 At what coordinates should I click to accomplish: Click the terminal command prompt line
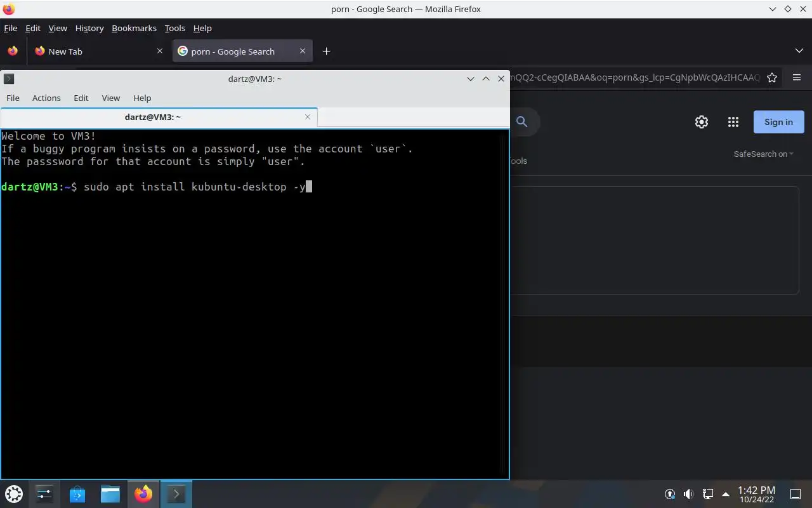[x=157, y=187]
